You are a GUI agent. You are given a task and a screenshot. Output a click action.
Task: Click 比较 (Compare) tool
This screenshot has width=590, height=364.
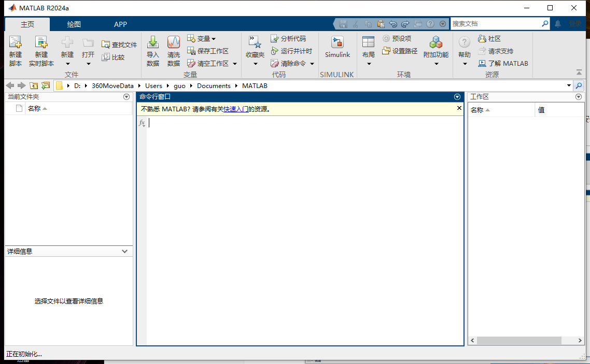click(x=113, y=57)
